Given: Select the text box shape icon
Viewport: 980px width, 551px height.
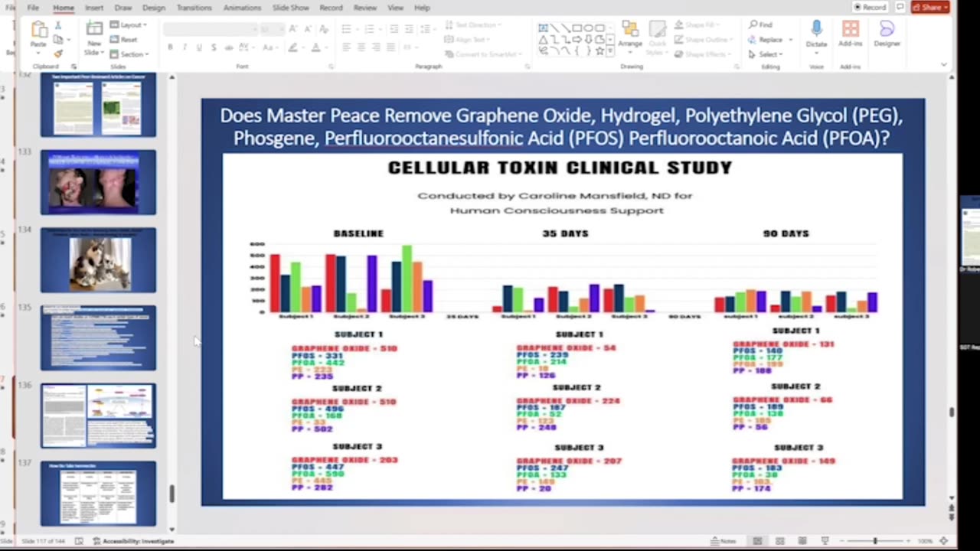Looking at the screenshot, I should [x=543, y=28].
